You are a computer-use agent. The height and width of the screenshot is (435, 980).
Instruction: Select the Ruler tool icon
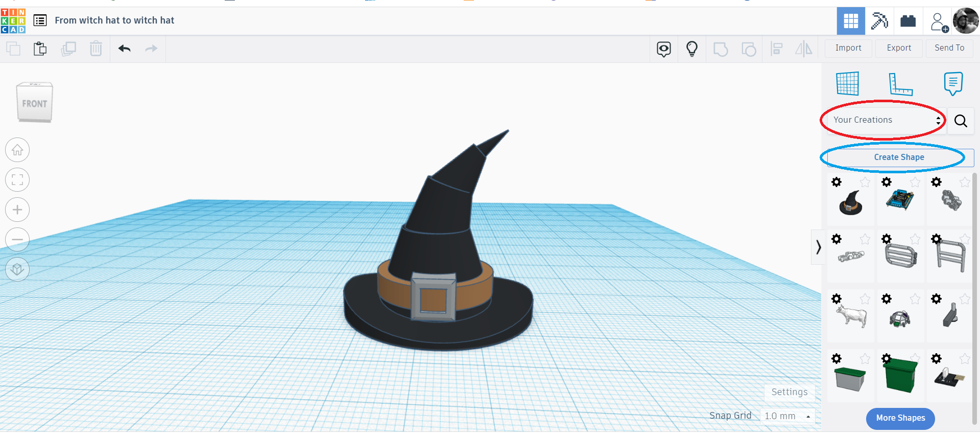(900, 84)
